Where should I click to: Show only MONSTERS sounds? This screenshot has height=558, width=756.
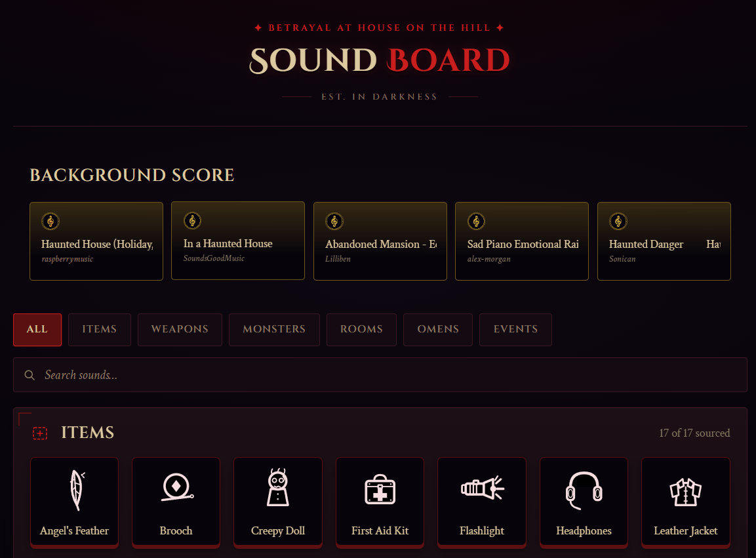pos(274,329)
